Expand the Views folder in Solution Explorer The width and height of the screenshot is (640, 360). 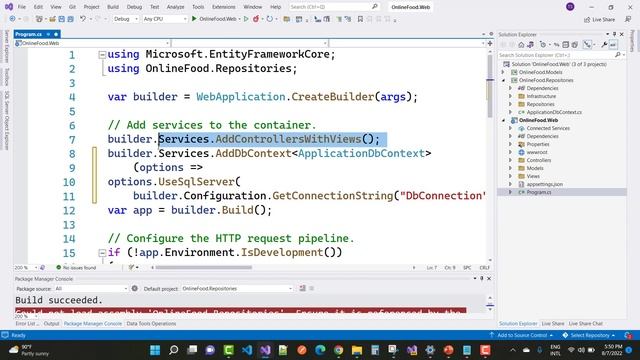point(510,176)
